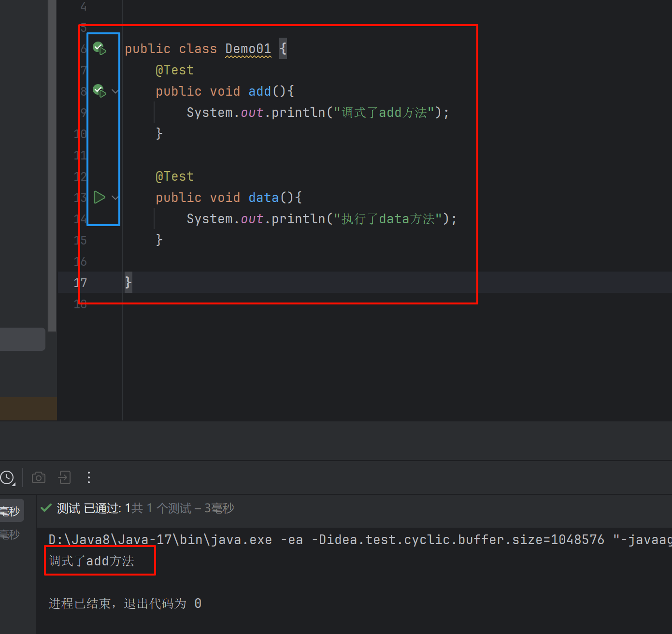
Task: Run the Demo01 class test from gutter
Action: click(x=100, y=48)
